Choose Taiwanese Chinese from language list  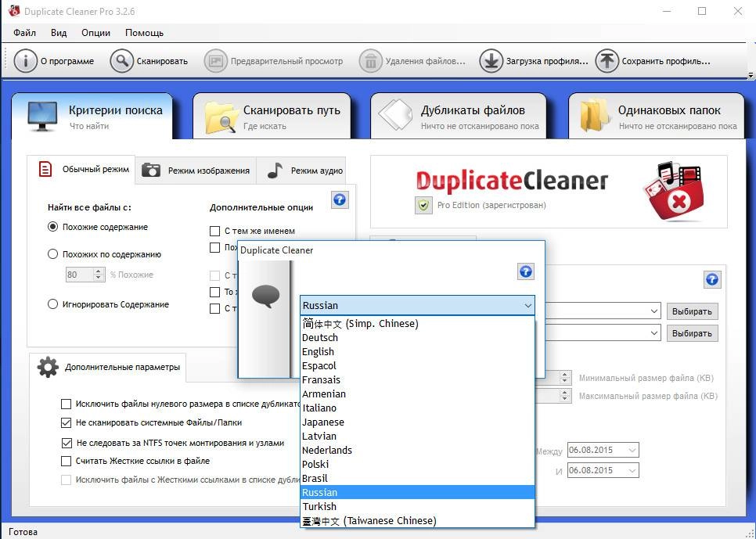tap(417, 521)
